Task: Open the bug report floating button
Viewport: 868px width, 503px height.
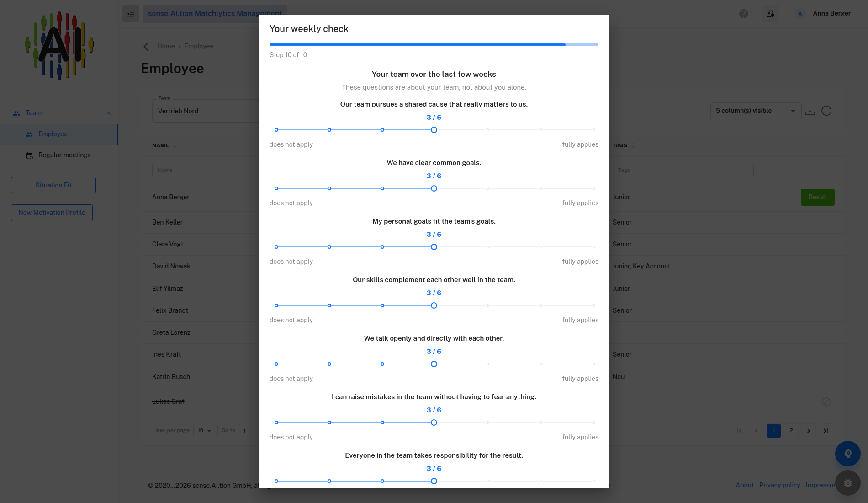Action: 848,483
